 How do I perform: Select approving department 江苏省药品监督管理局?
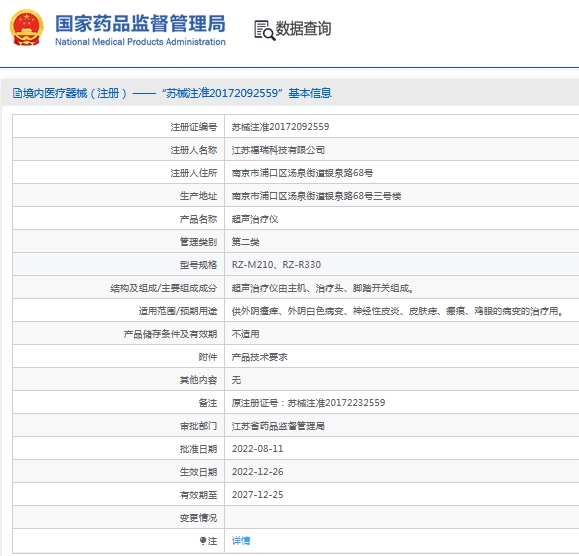(x=278, y=426)
